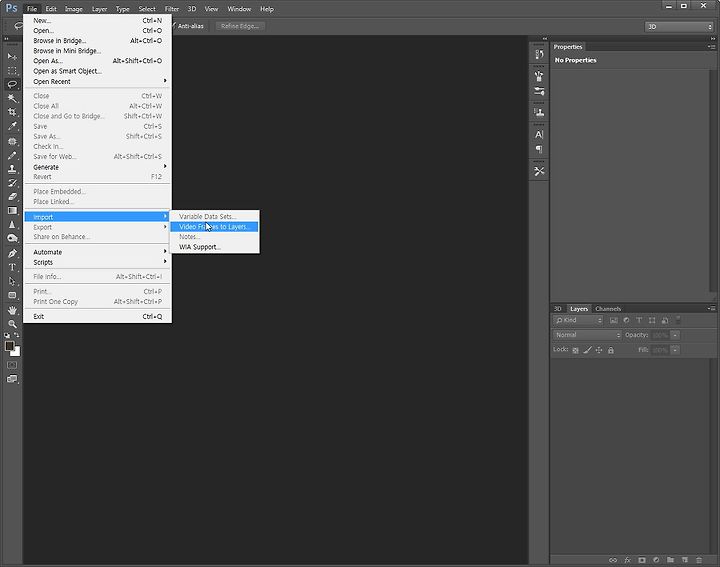Viewport: 720px width, 567px height.
Task: Select the Lasso tool in toolbox
Action: click(x=12, y=84)
